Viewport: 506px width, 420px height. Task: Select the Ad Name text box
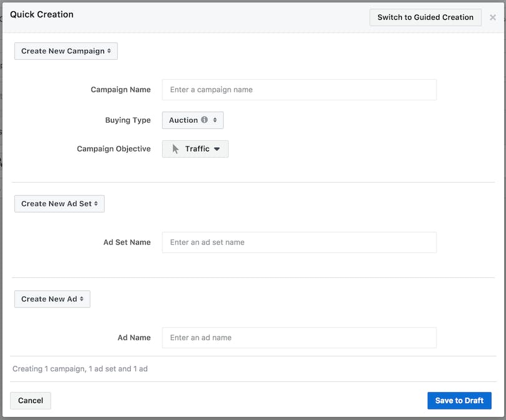coord(299,338)
